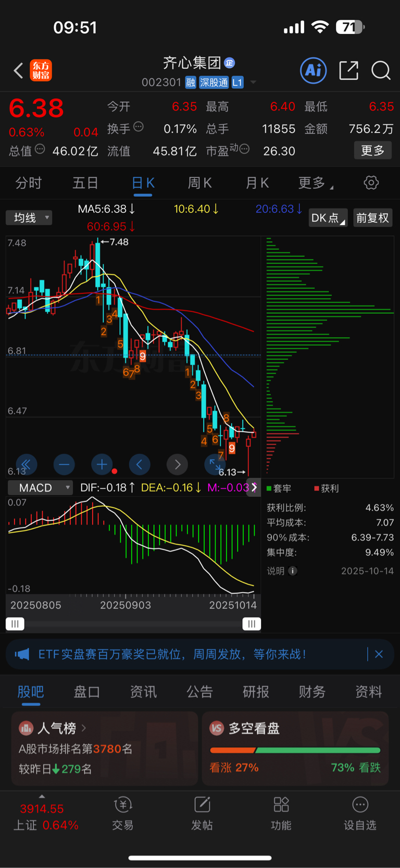Tap the 套牢 legend marker
Viewport: 400px width, 868px height.
tap(269, 488)
